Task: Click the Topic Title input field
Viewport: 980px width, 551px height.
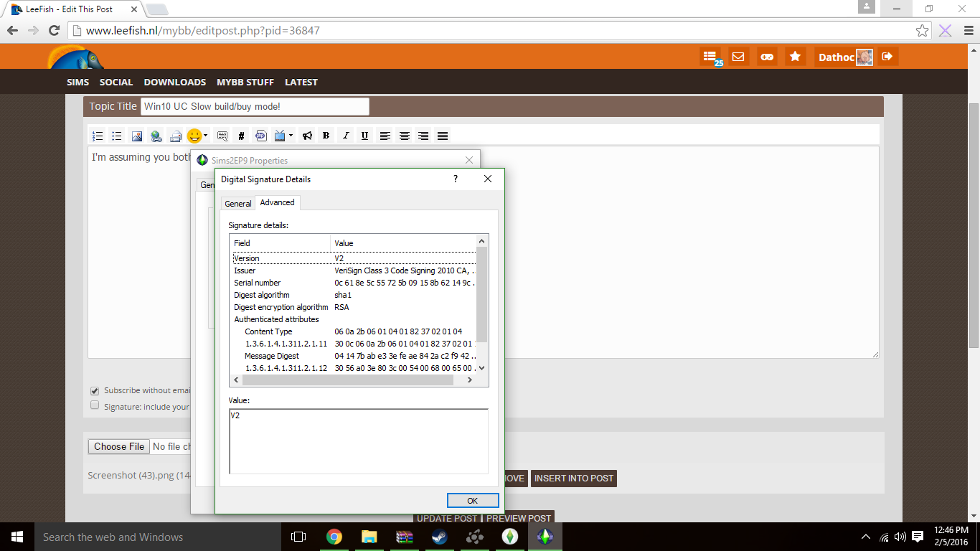Action: point(255,107)
